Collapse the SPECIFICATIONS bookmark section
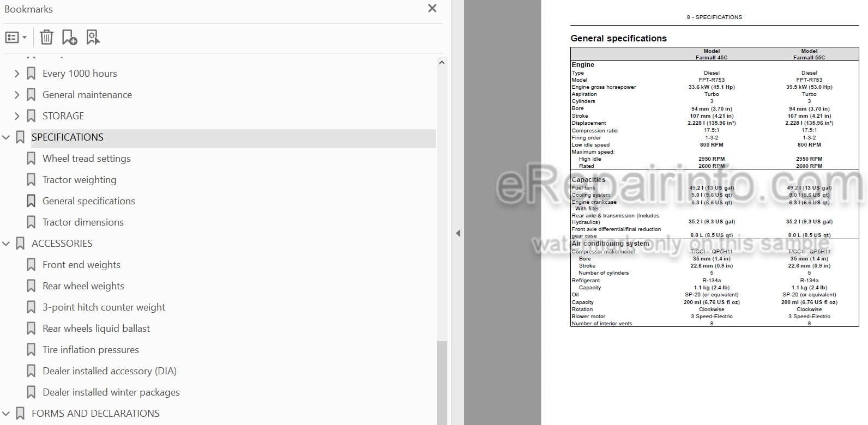 click(x=6, y=137)
